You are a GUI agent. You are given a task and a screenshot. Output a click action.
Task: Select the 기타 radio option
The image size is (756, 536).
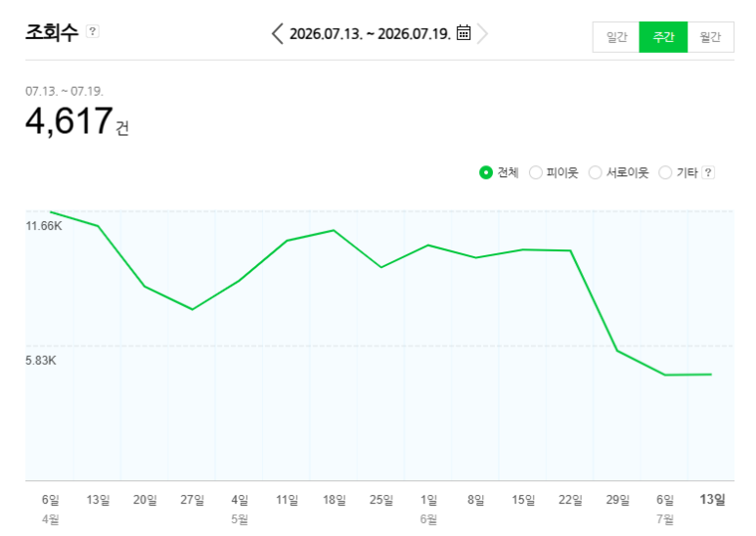point(665,172)
